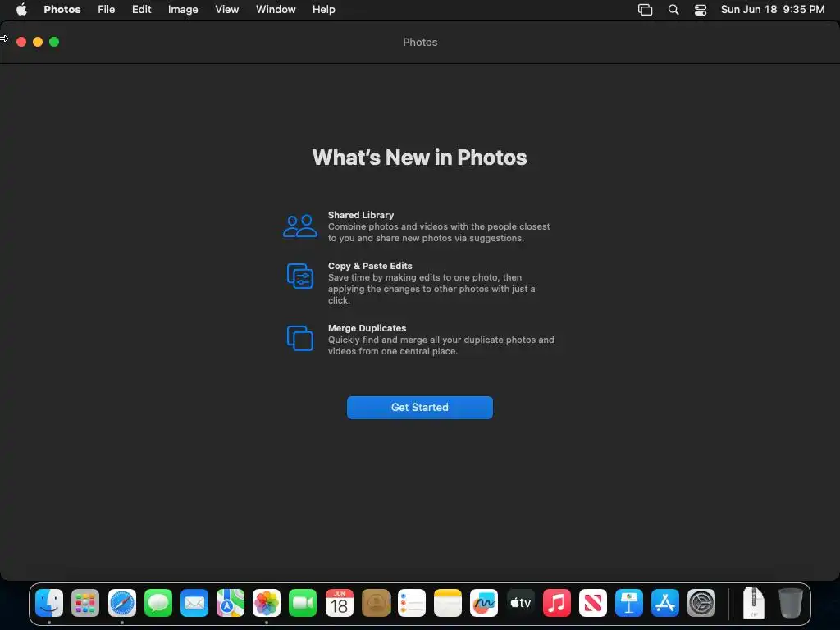Open the Edit menu
Viewport: 840px width, 630px height.
(141, 9)
